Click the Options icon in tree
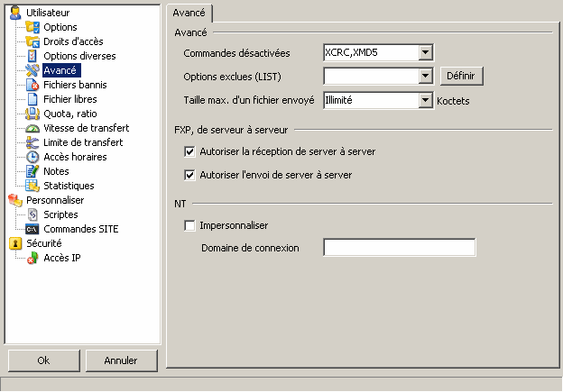Screen dimensions: 563x392 32,27
